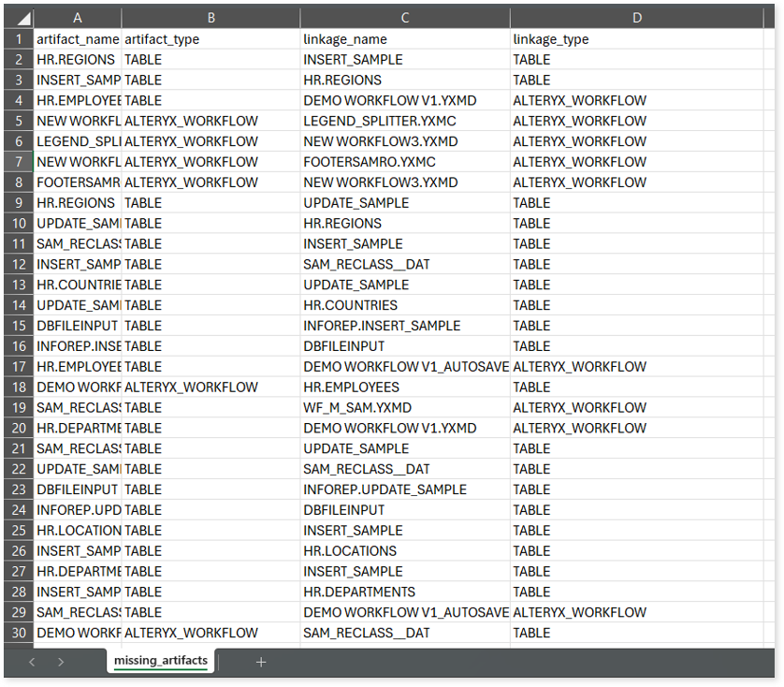Click the next sheet navigation arrow
784x687 pixels.
point(61,662)
